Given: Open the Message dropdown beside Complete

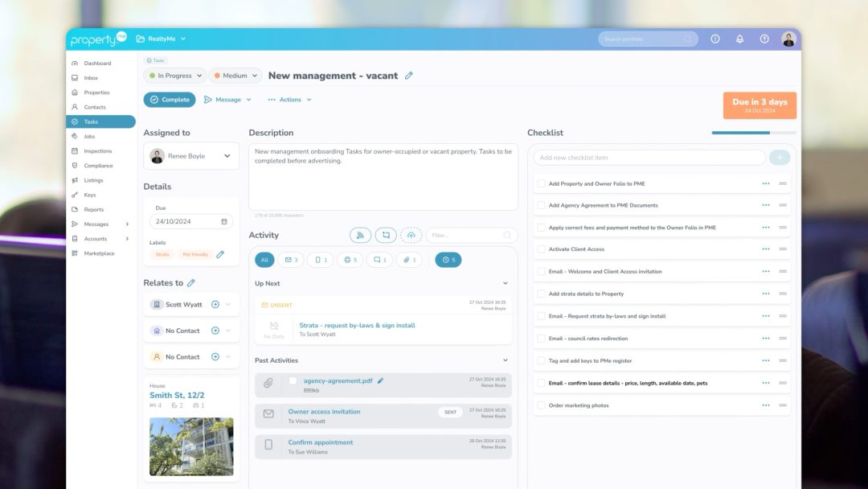Looking at the screenshot, I should point(227,100).
